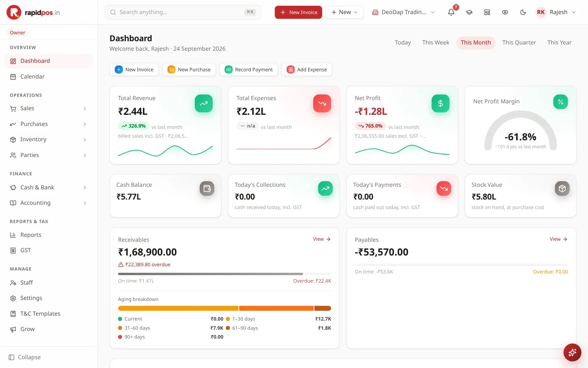The height and width of the screenshot is (368, 588).
Task: Switch to dark mode with moon icon
Action: click(x=523, y=12)
